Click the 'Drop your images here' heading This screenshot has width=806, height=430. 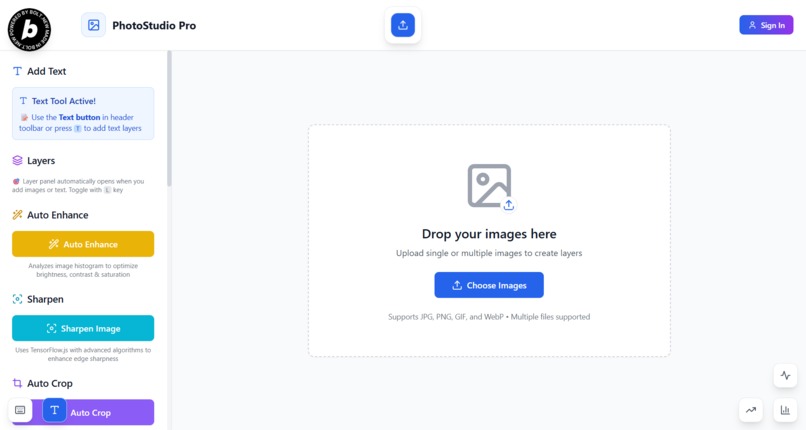tap(489, 234)
